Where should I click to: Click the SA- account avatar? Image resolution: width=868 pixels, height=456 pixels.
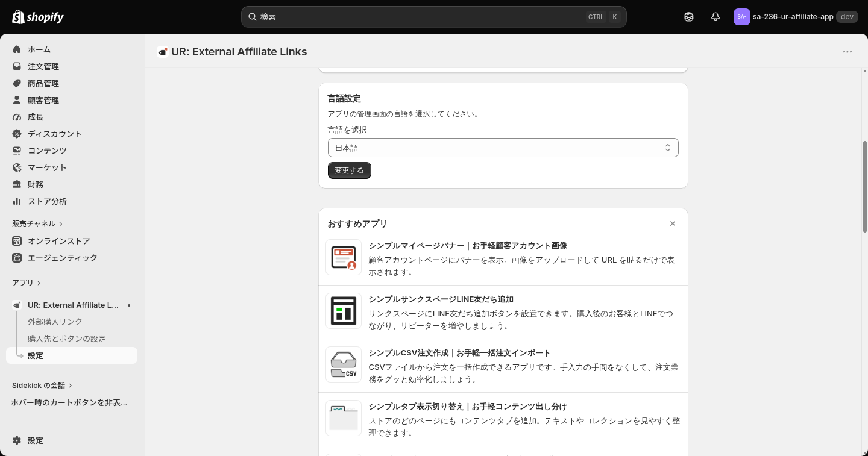[x=741, y=17]
